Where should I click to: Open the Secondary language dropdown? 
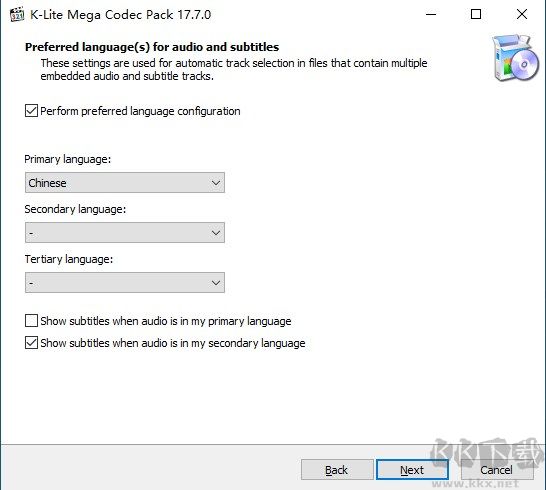pyautogui.click(x=125, y=233)
